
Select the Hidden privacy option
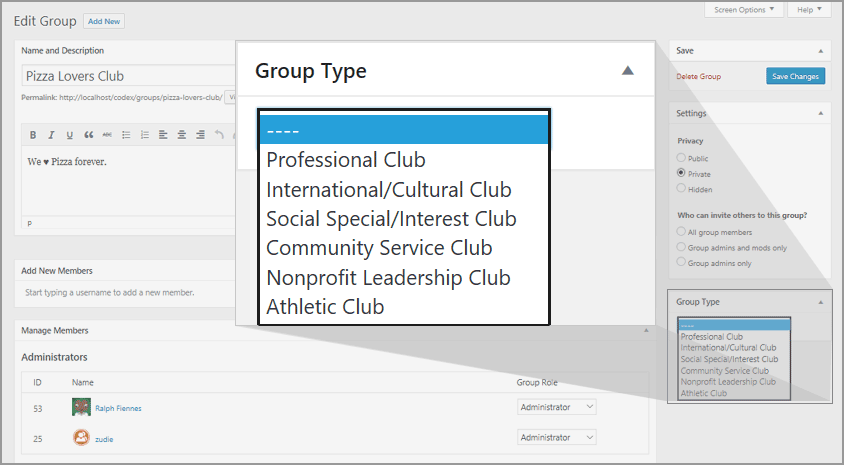click(x=682, y=188)
